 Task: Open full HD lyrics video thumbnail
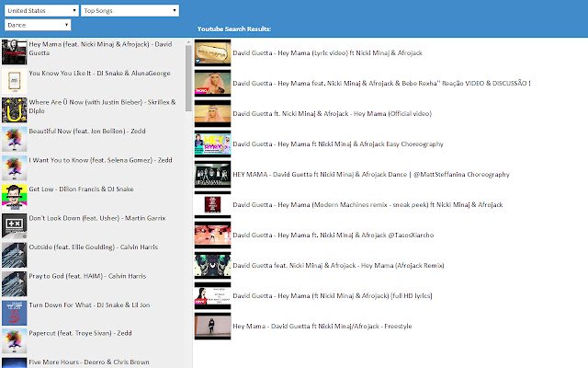coord(212,296)
